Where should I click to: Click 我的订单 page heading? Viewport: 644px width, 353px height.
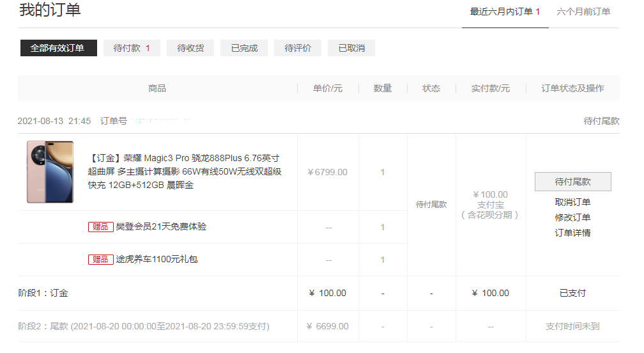[50, 10]
